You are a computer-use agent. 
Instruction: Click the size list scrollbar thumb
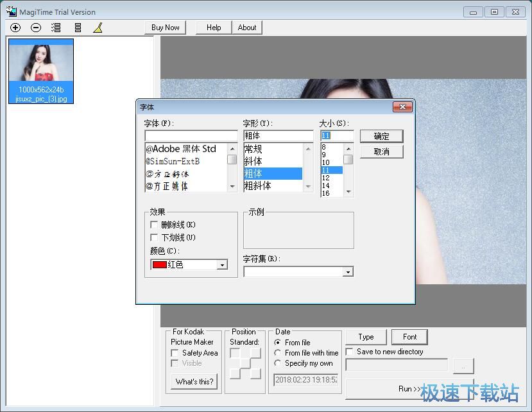click(x=348, y=159)
